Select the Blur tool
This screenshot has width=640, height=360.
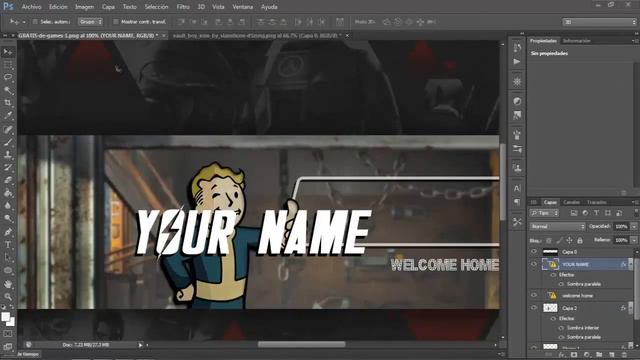[x=8, y=206]
